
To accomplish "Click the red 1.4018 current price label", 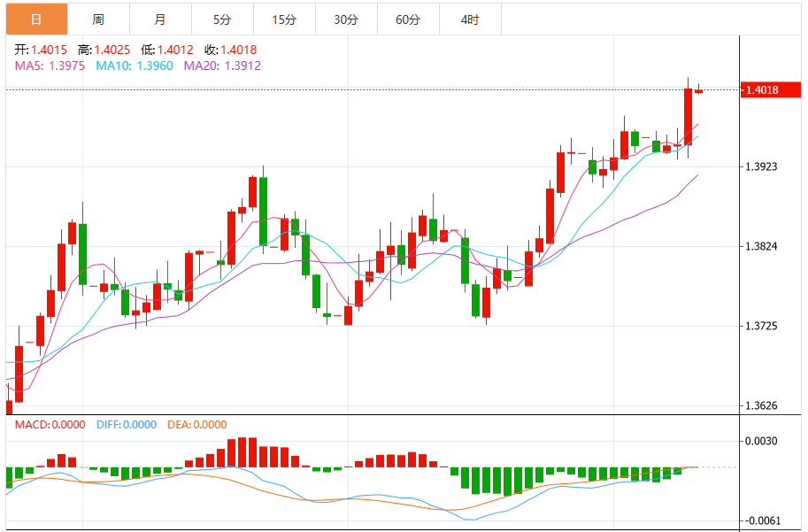I will 770,89.
